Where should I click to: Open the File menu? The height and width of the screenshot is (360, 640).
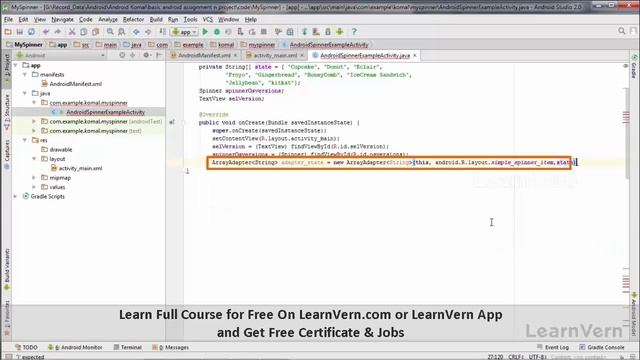(x=9, y=20)
